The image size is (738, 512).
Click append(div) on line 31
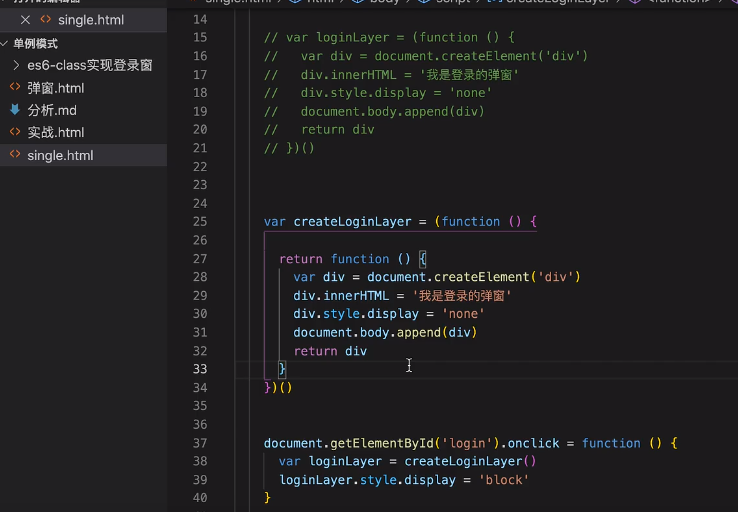point(437,333)
